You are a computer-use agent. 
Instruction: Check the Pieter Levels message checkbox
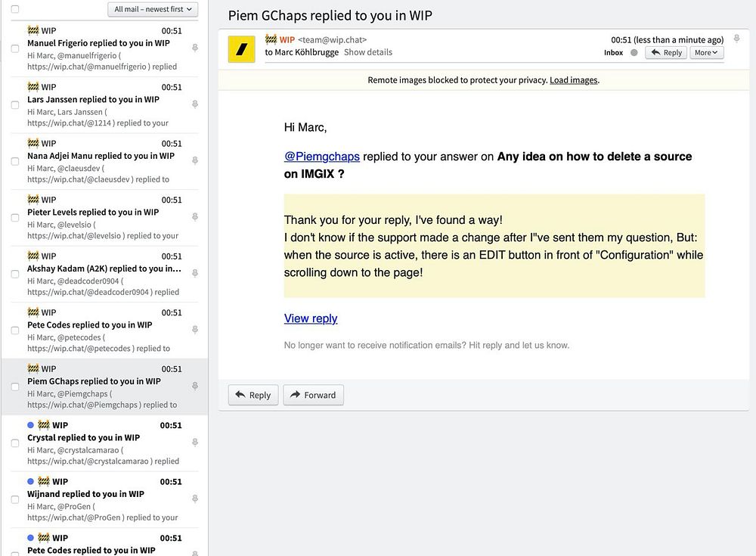pos(15,218)
